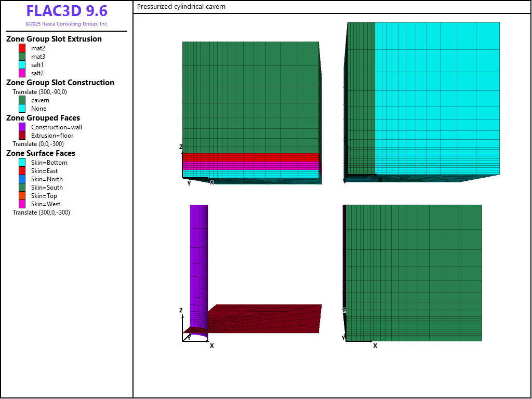Image resolution: width=532 pixels, height=399 pixels.
Task: Choose the Construction=wall purple swatch
Action: point(22,127)
